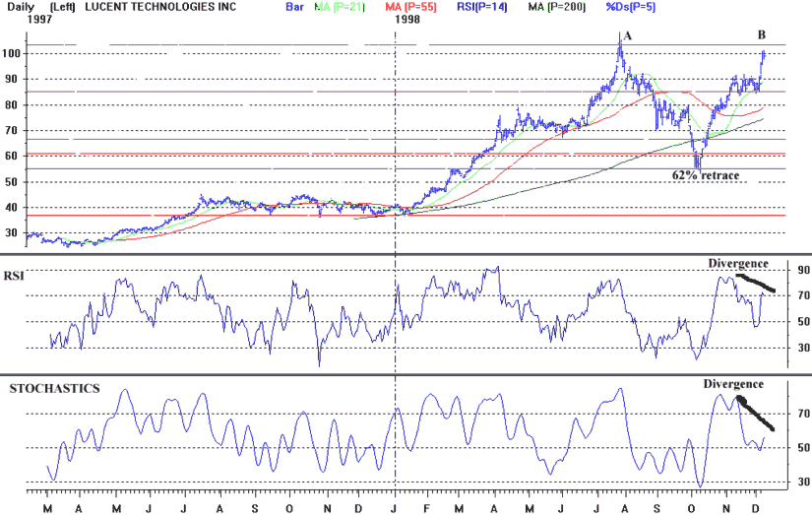Click the N (November 1997) month label

(327, 509)
